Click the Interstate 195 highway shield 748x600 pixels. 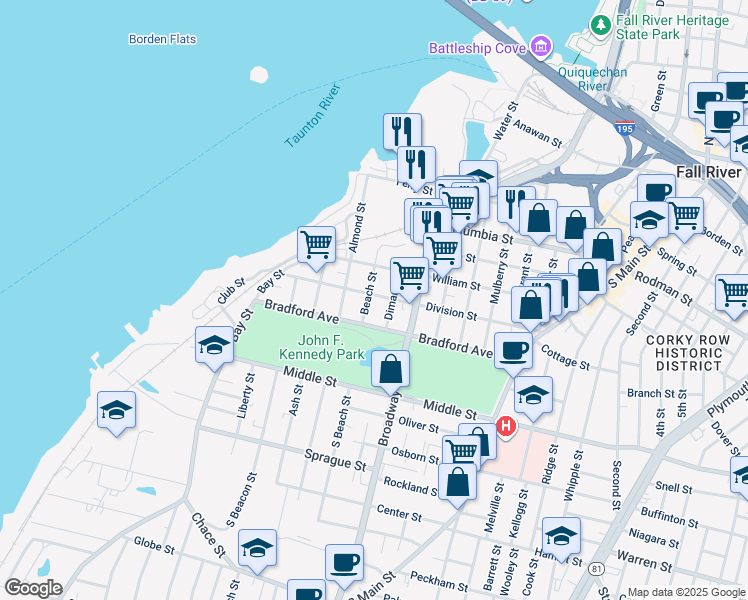coord(625,129)
